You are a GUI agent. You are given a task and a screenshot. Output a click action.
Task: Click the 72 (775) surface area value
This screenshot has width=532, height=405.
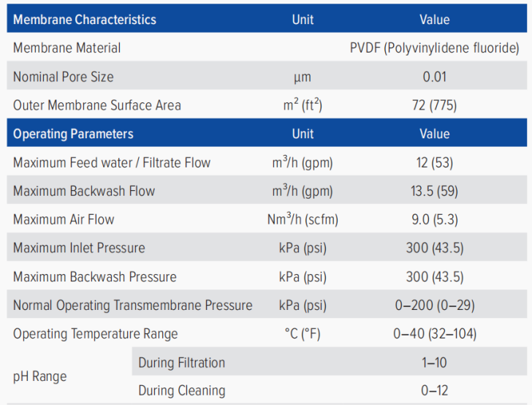[x=435, y=105]
